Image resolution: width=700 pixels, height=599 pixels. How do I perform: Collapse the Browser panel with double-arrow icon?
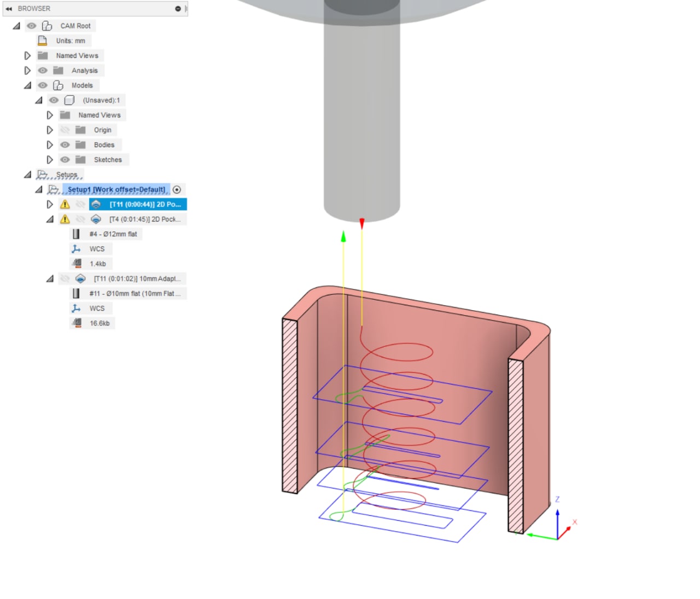pos(9,9)
